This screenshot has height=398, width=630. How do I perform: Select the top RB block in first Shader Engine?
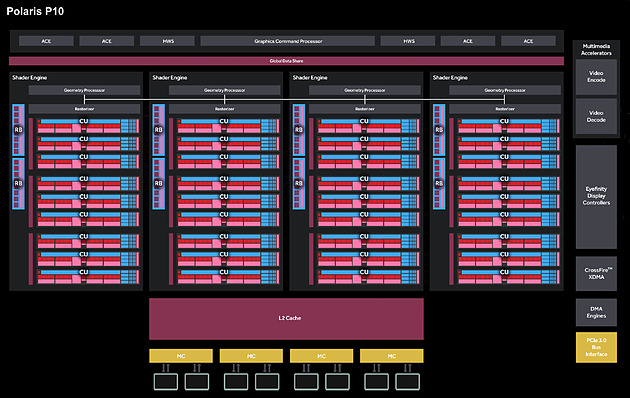(18, 130)
